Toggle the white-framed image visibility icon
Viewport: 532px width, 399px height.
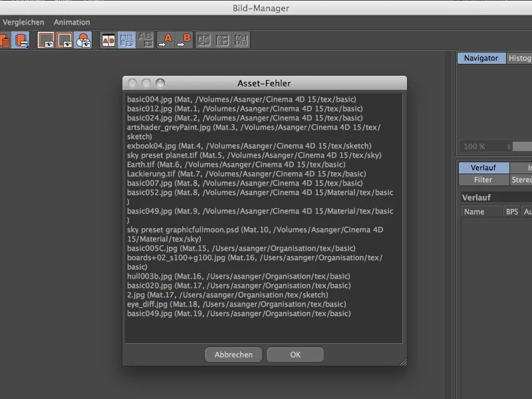click(45, 40)
